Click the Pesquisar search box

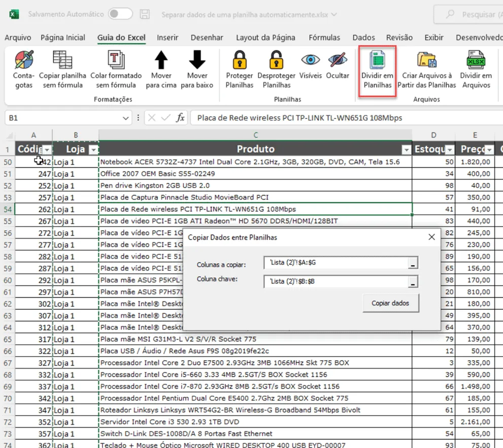pos(468,14)
